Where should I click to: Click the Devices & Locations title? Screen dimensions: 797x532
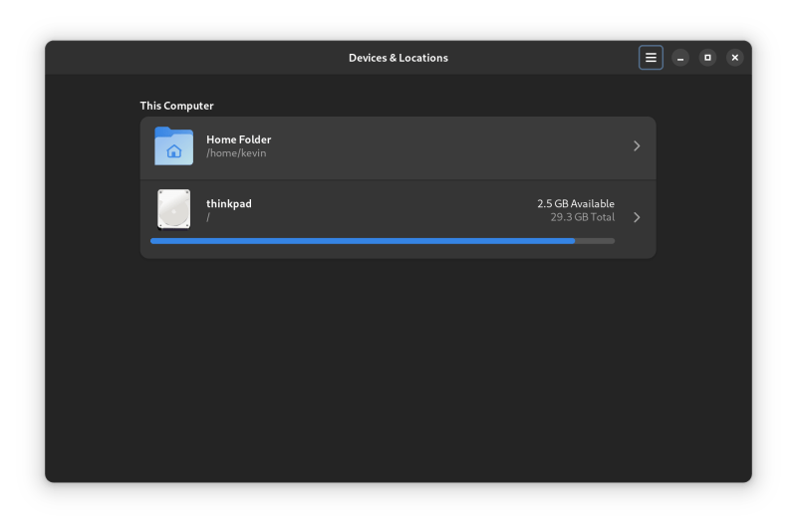click(398, 58)
